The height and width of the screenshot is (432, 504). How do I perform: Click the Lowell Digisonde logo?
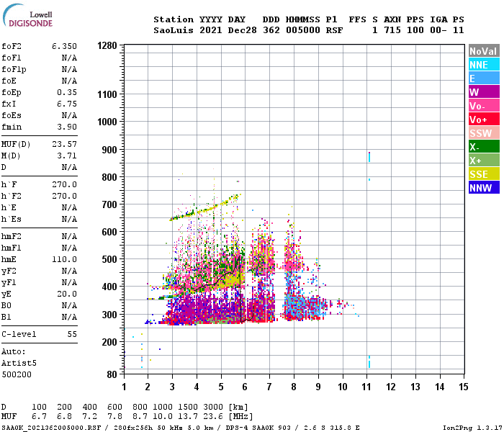point(27,15)
